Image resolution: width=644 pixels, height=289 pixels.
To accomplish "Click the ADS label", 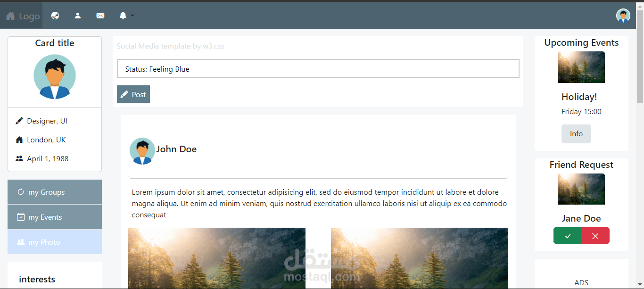I will 581,282.
